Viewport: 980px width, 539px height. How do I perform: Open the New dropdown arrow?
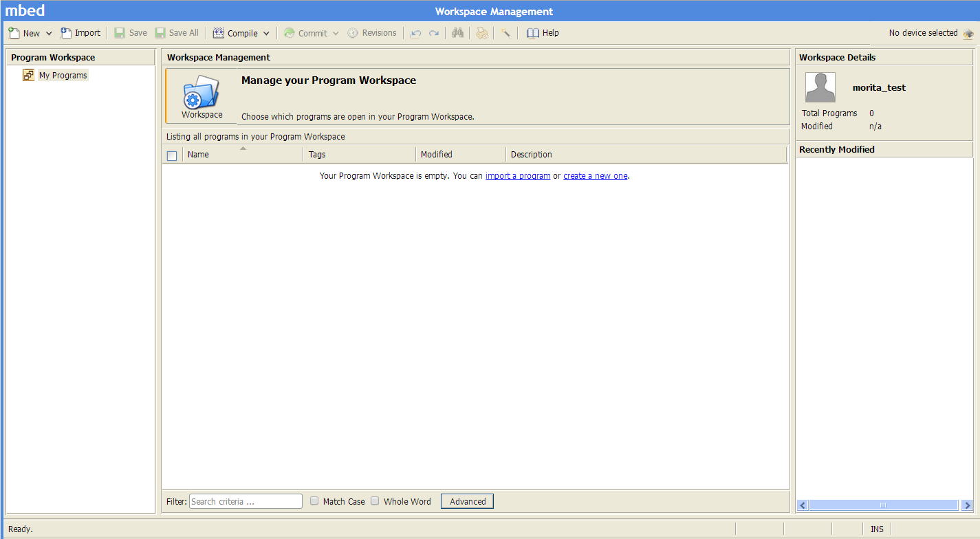[x=49, y=33]
